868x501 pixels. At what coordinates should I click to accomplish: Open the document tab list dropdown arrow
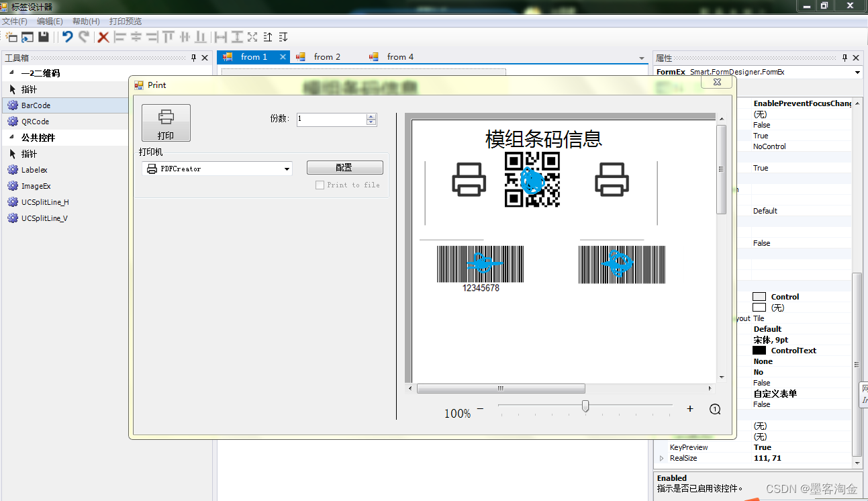tap(642, 58)
